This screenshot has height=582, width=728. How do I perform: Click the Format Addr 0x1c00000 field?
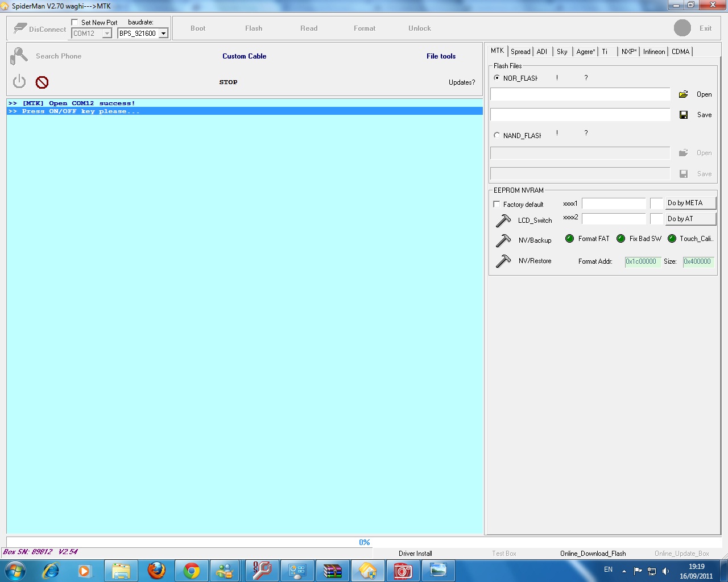click(643, 261)
